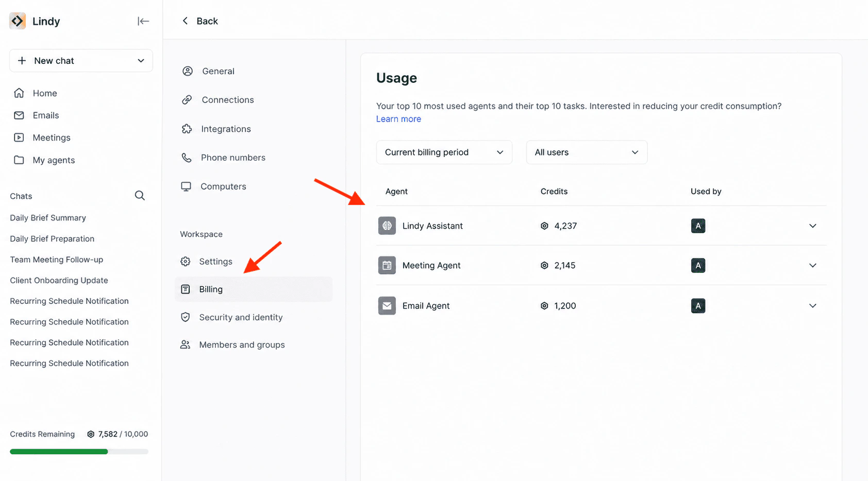Open Daily Brief Summary chat
This screenshot has height=481, width=868.
48,218
